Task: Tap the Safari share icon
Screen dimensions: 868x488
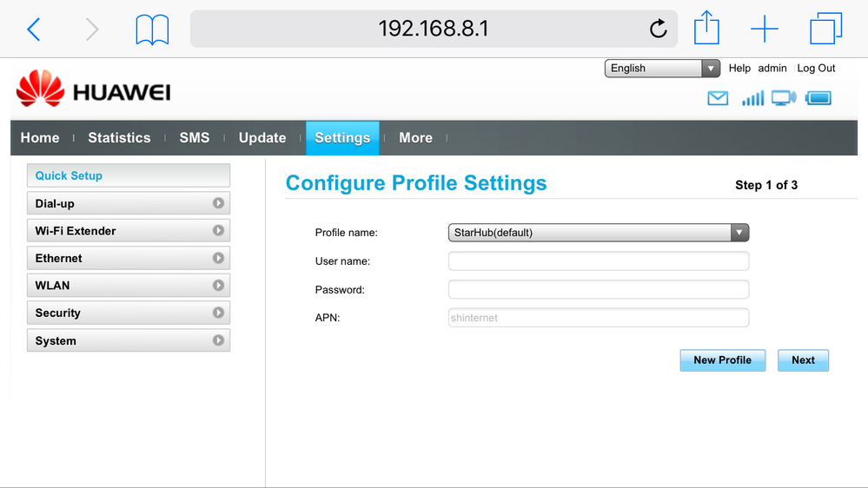Action: [706, 29]
